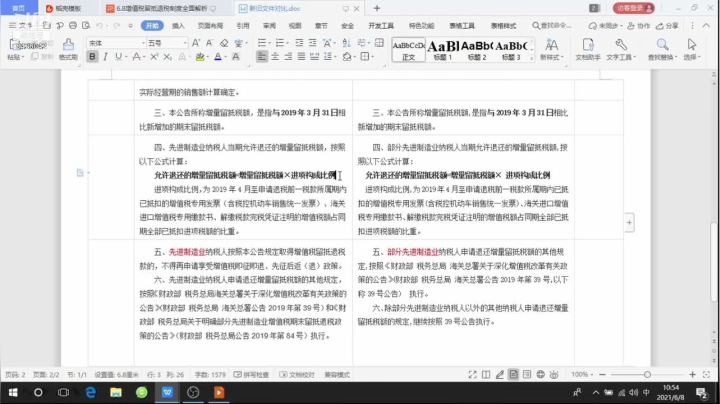Toggle bold formatting button

click(x=92, y=56)
